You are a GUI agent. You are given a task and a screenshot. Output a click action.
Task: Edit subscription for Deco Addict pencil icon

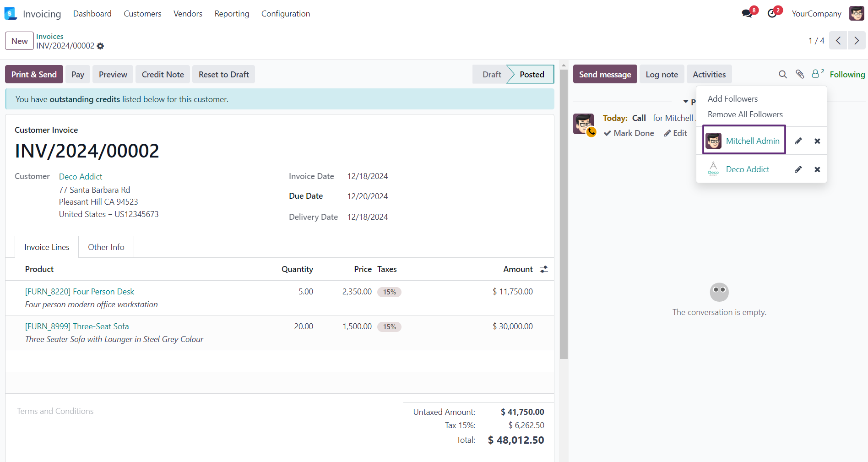(798, 169)
